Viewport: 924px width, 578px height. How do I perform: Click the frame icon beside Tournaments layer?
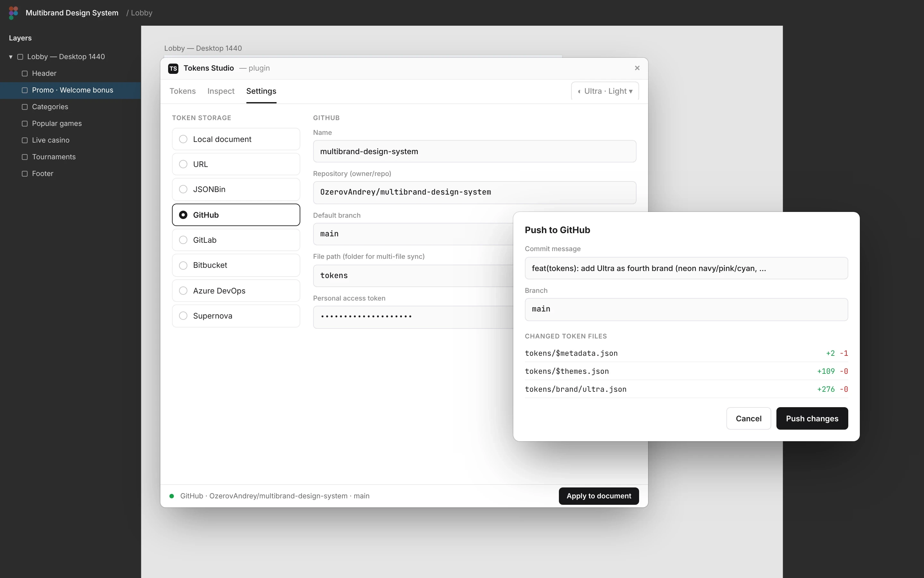25,157
